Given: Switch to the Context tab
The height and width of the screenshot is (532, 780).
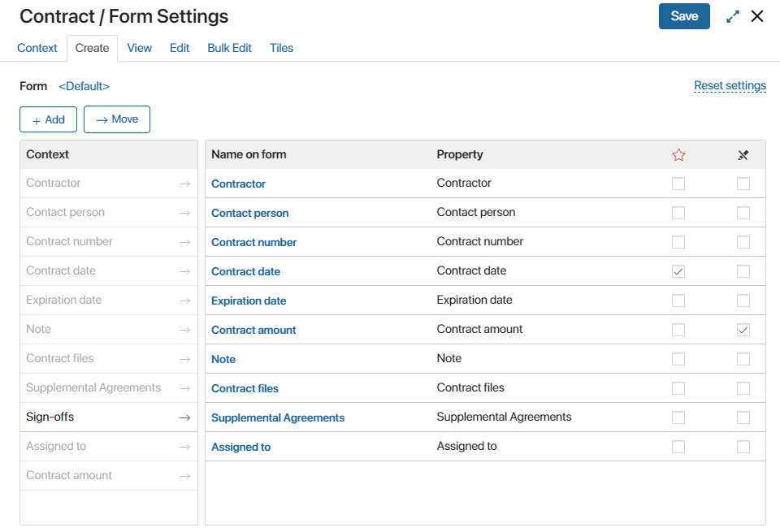Looking at the screenshot, I should 37,48.
